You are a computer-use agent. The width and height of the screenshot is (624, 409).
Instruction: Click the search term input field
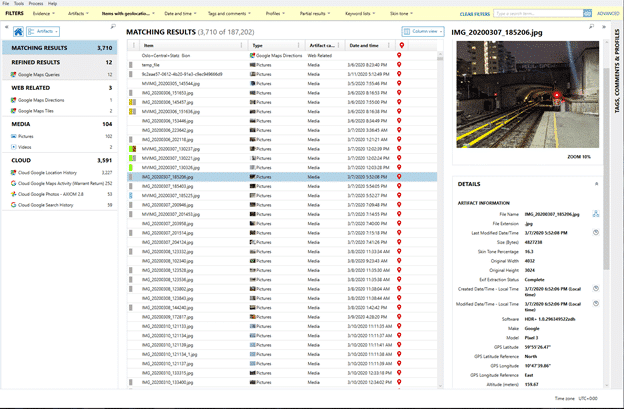538,14
